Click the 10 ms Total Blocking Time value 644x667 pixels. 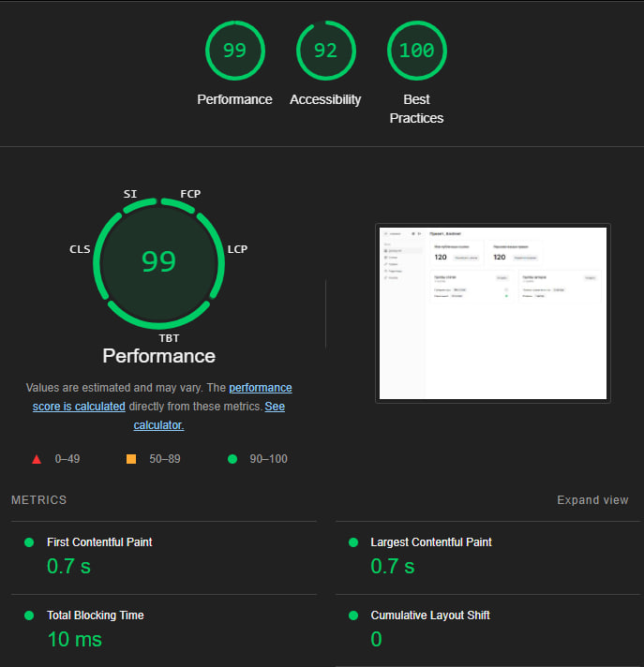click(74, 639)
